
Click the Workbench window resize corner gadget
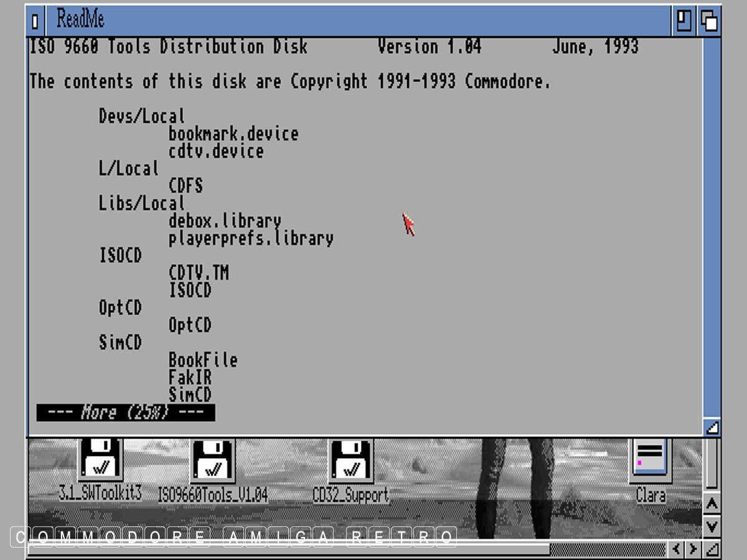point(712,549)
